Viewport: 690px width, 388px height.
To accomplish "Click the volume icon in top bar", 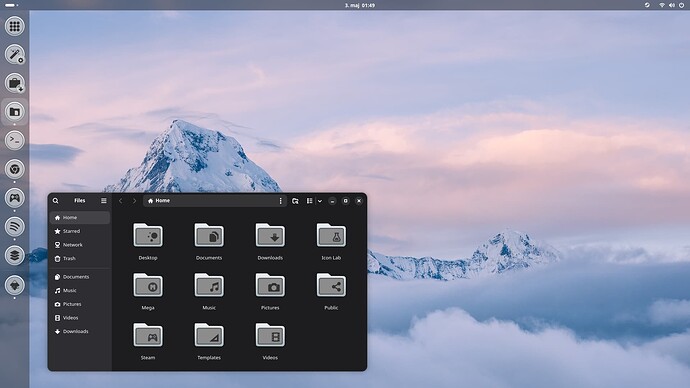I will point(672,5).
